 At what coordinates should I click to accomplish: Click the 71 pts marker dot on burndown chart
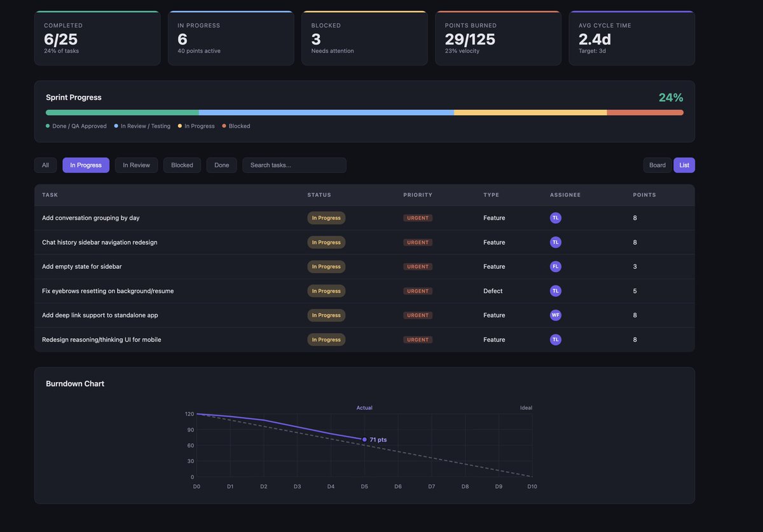click(364, 439)
